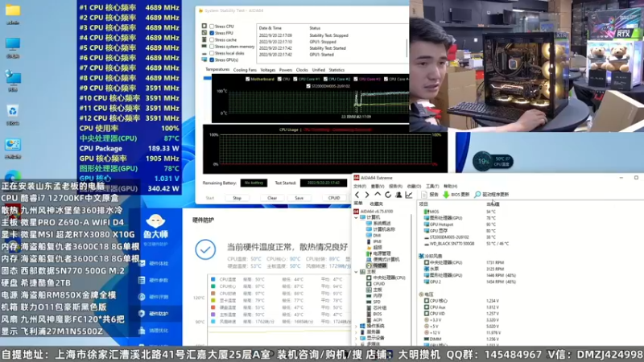Switch to Favorites tab in AIDA64 left panel
This screenshot has height=362, width=644.
376,204
